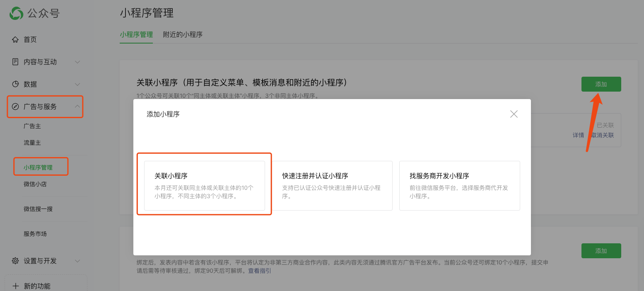Viewport: 644px width, 291px height.
Task: Select 小程序管理 in the sidebar
Action: [x=38, y=167]
